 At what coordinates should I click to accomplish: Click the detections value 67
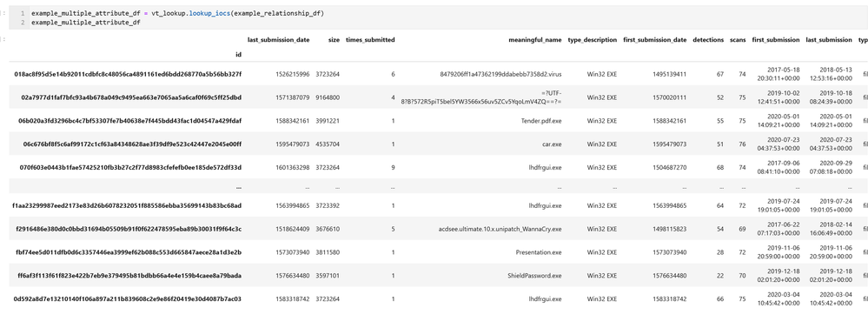pos(719,74)
